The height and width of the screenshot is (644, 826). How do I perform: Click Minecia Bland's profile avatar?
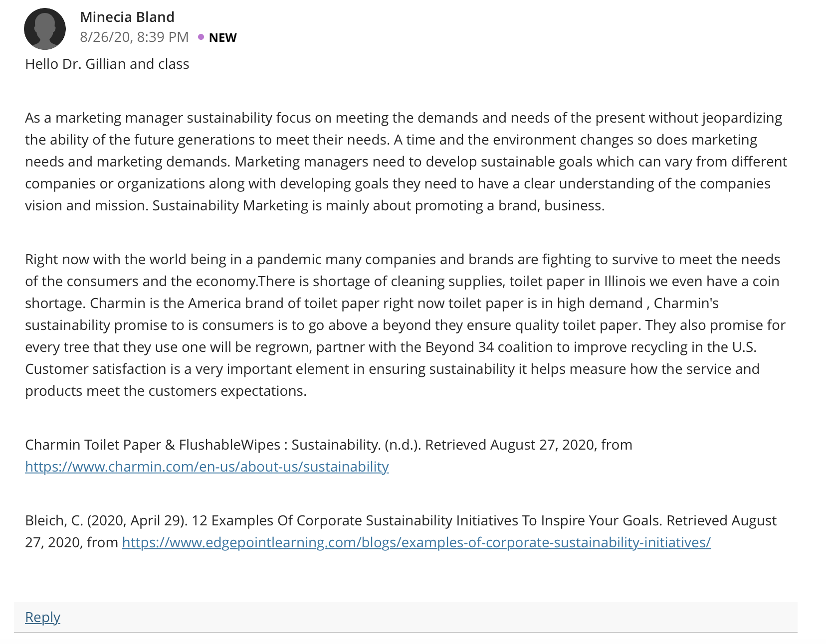(x=45, y=29)
